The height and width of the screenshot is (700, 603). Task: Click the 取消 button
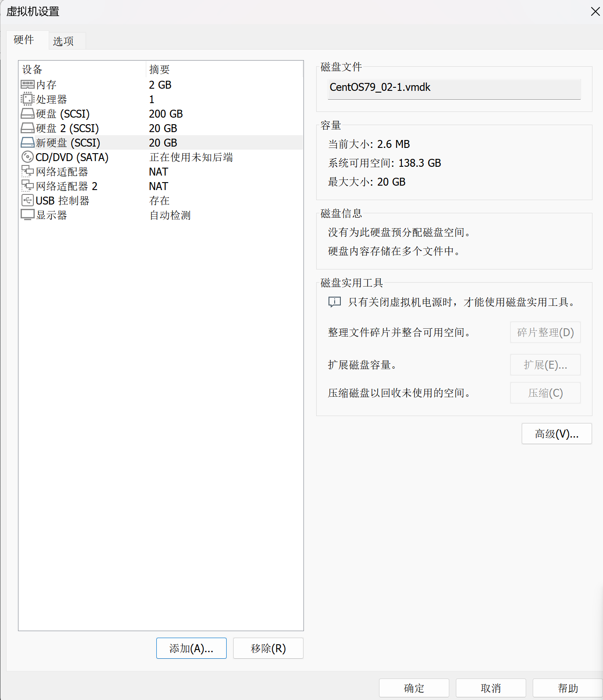pos(491,688)
